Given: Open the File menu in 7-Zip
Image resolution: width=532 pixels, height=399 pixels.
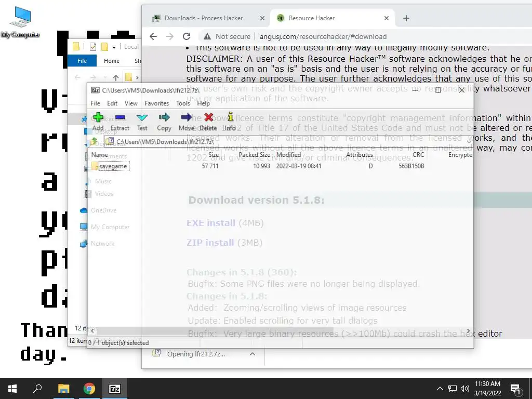Looking at the screenshot, I should 96,103.
